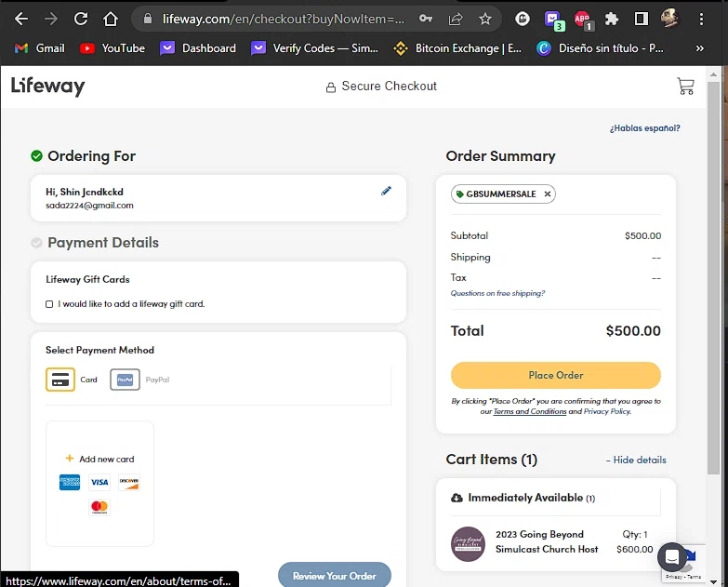Click the browser forward arrow
Screen dimensions: 728x587
(x=50, y=19)
